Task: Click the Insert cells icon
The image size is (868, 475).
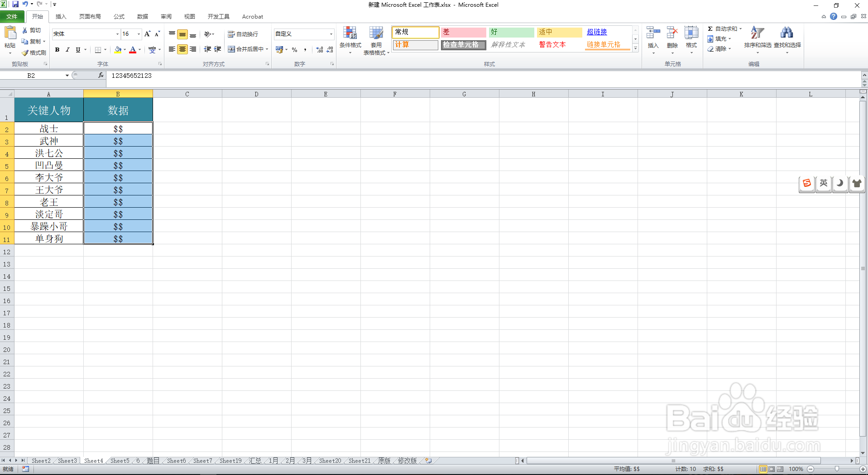Action: tap(653, 33)
